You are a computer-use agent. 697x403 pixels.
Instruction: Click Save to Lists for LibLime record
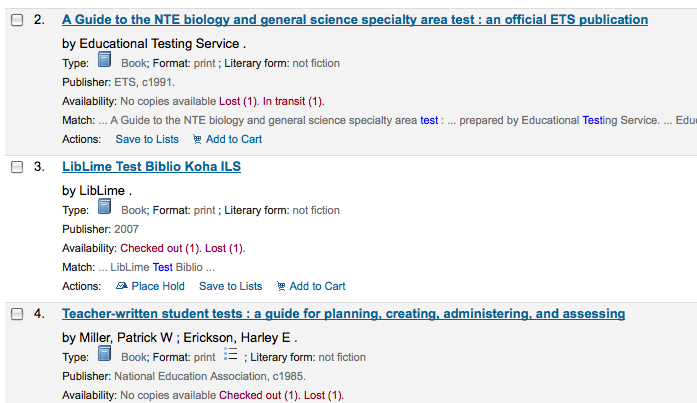coord(231,286)
